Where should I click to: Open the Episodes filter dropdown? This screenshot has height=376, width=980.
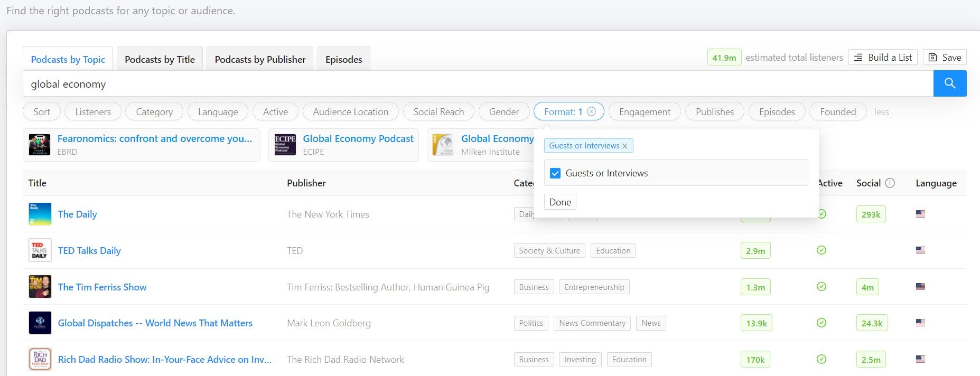[x=777, y=112]
